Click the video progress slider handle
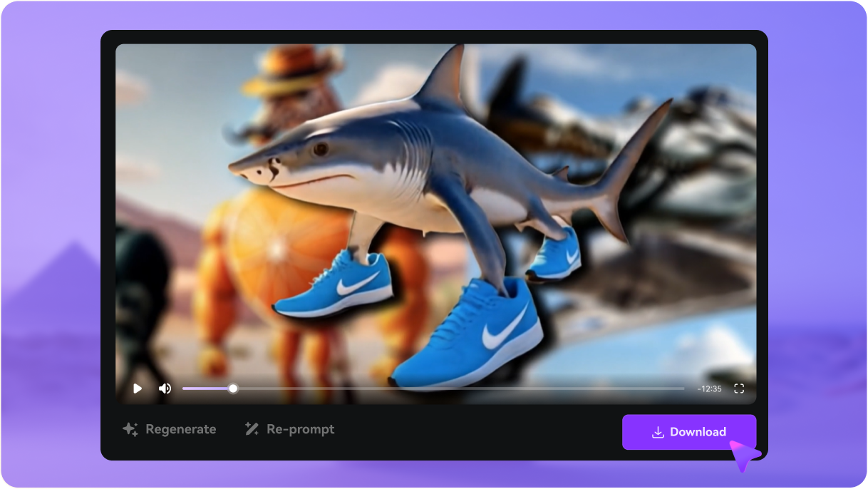This screenshot has height=489, width=868. click(233, 388)
